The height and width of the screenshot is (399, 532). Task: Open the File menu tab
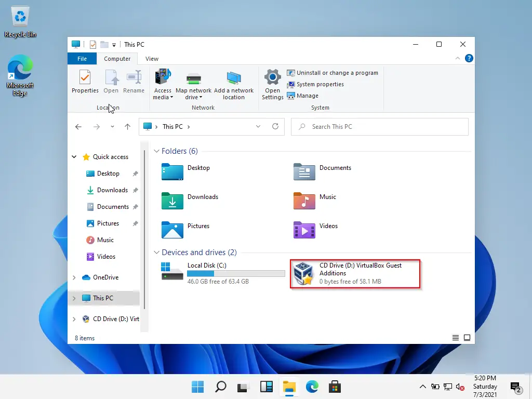[82, 59]
